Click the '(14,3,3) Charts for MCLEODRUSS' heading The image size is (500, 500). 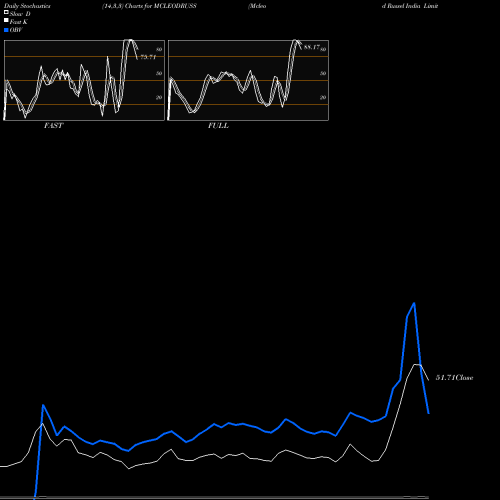coord(149,6)
